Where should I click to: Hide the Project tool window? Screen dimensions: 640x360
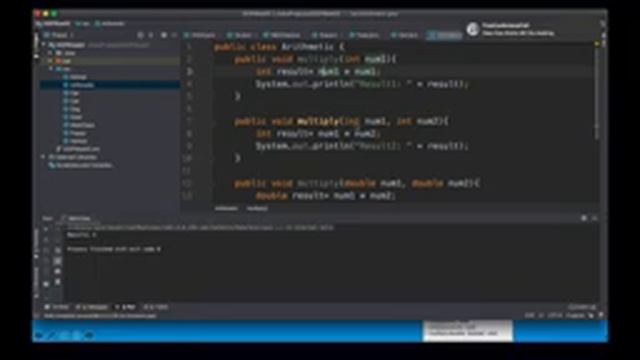point(175,36)
